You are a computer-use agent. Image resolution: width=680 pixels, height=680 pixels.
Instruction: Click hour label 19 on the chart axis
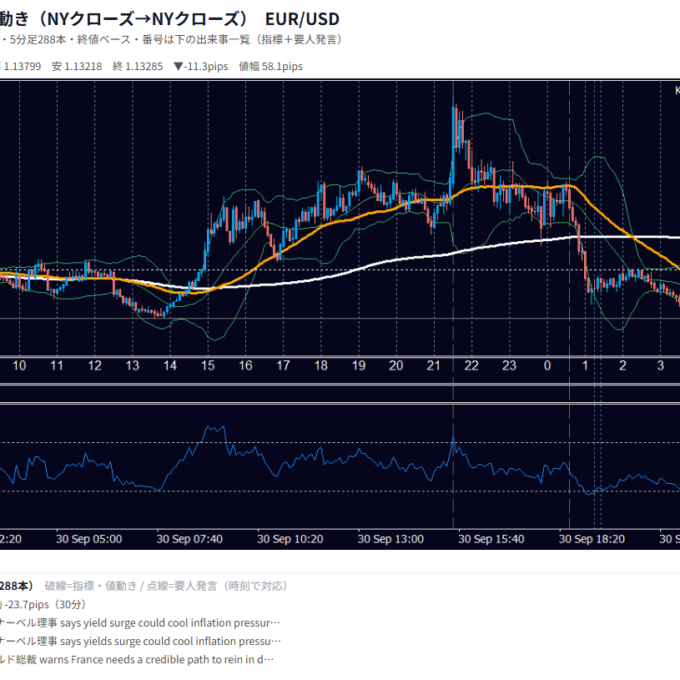[x=359, y=366]
